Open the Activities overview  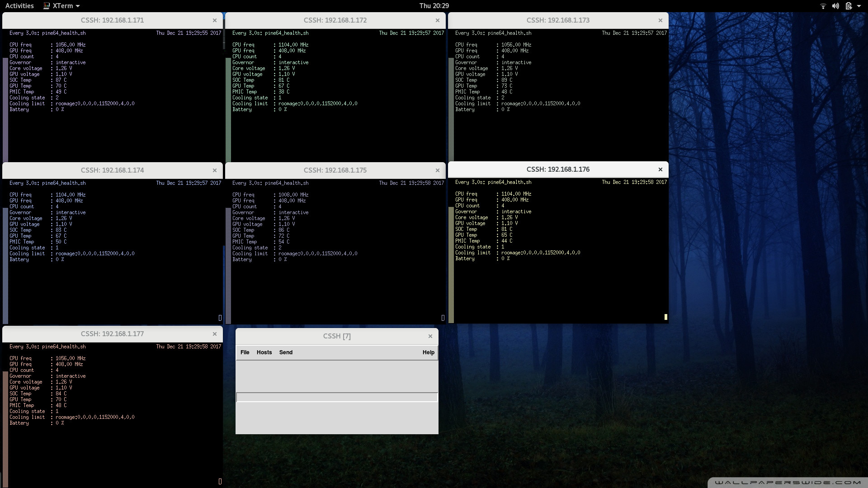click(x=19, y=6)
